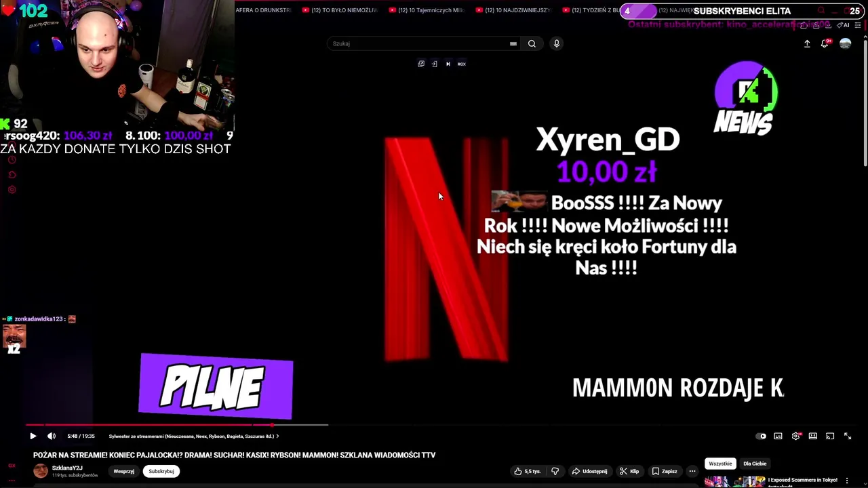Switch to tab 10 NAJDZIWNIEJSZY

(x=513, y=10)
